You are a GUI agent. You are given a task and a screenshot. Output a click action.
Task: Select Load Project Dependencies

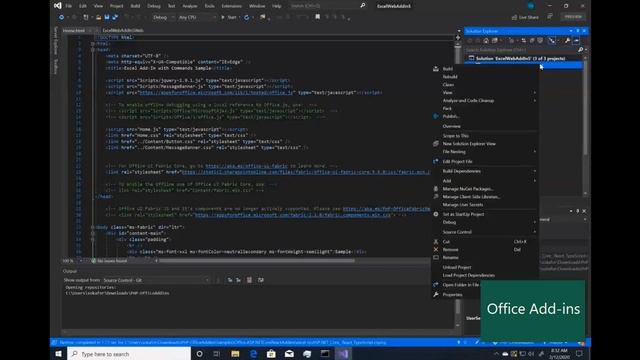469,275
